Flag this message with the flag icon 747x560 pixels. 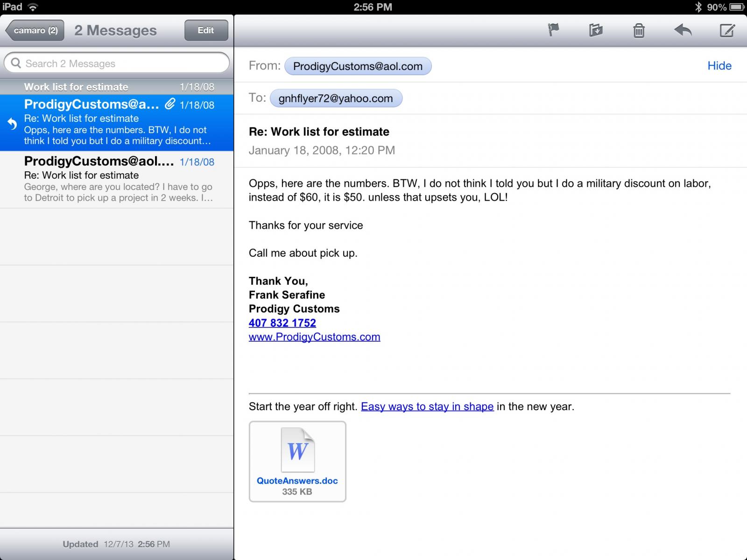(x=553, y=30)
